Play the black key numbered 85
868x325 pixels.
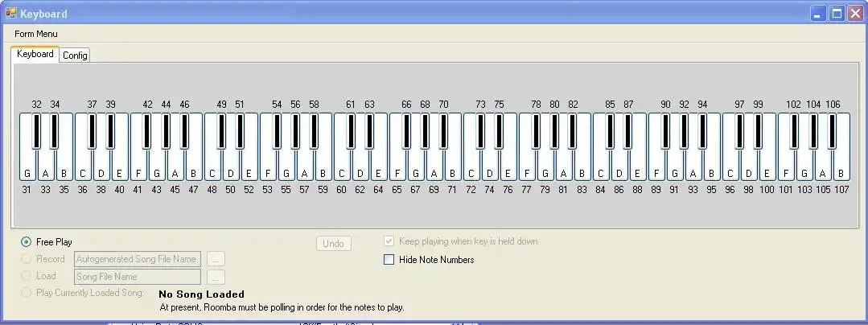point(610,130)
